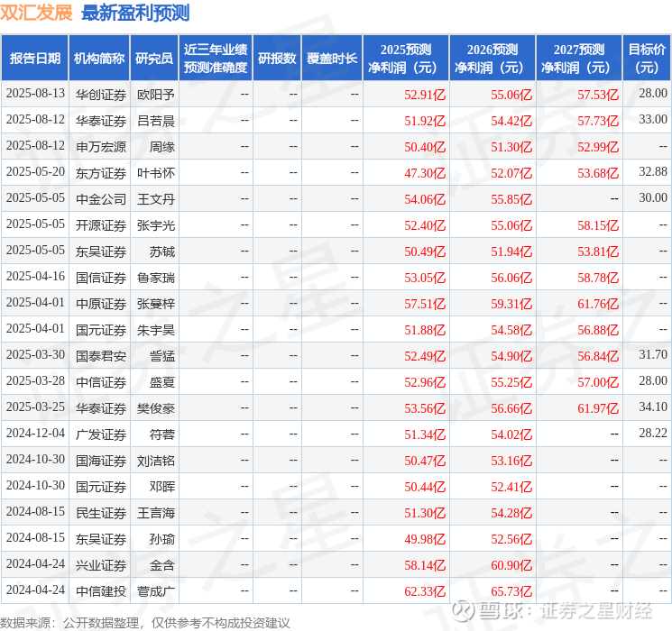Click the 60.90亿 forecast value
Viewport: 672px width, 631px height.
coord(511,565)
